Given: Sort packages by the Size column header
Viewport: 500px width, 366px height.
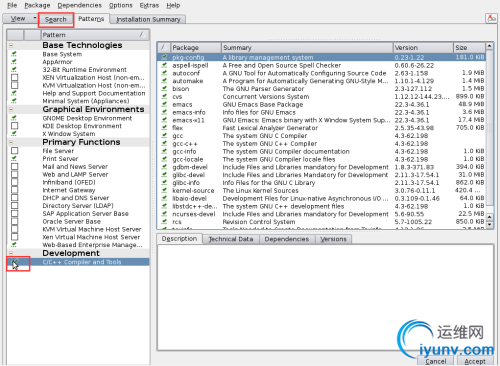Looking at the screenshot, I should [x=469, y=48].
